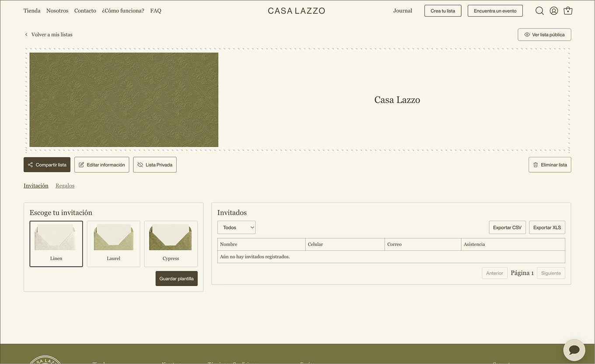Screen dimensions: 595x364
Task: Click the Nombre column header
Action: pyautogui.click(x=261, y=244)
